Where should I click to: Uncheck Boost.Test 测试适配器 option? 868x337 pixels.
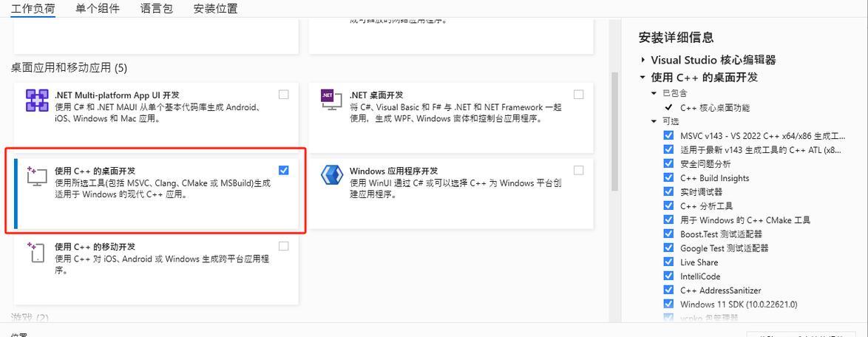[x=668, y=234]
